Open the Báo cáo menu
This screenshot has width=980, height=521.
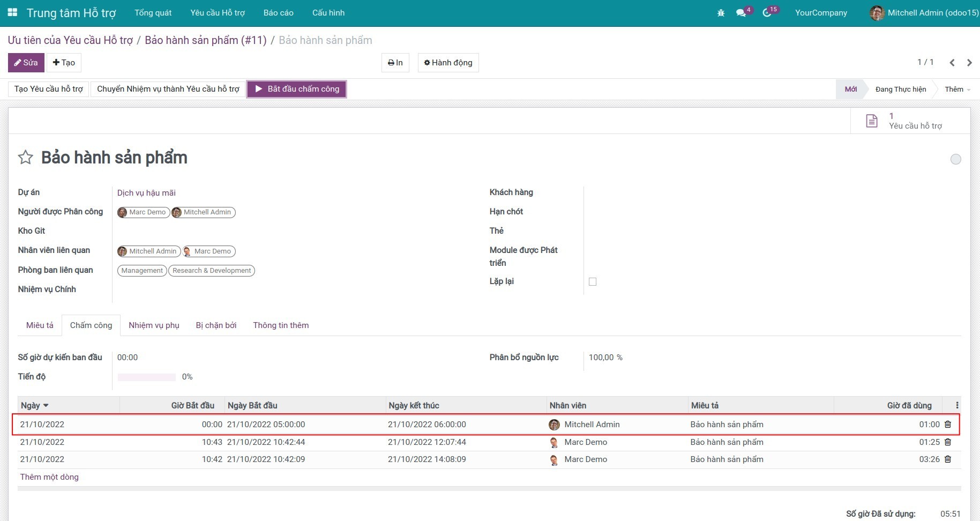tap(278, 13)
